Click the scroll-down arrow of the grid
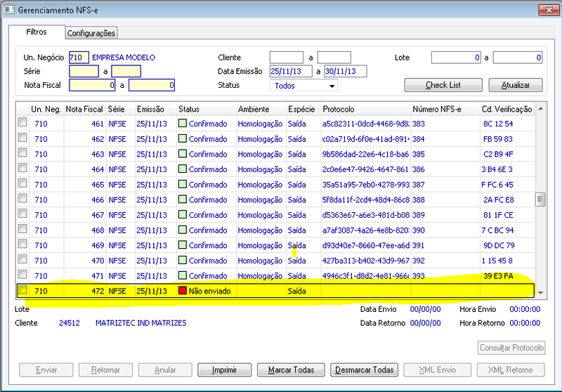The width and height of the screenshot is (562, 392). [540, 293]
